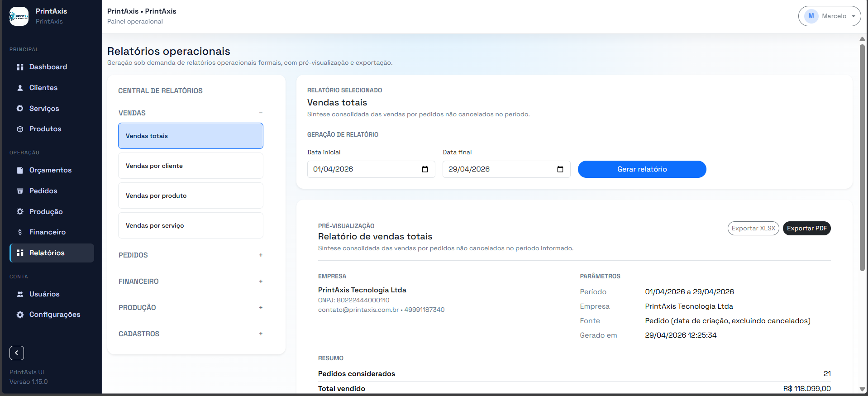
Task: Open calendar picker for Data final
Action: click(x=560, y=169)
